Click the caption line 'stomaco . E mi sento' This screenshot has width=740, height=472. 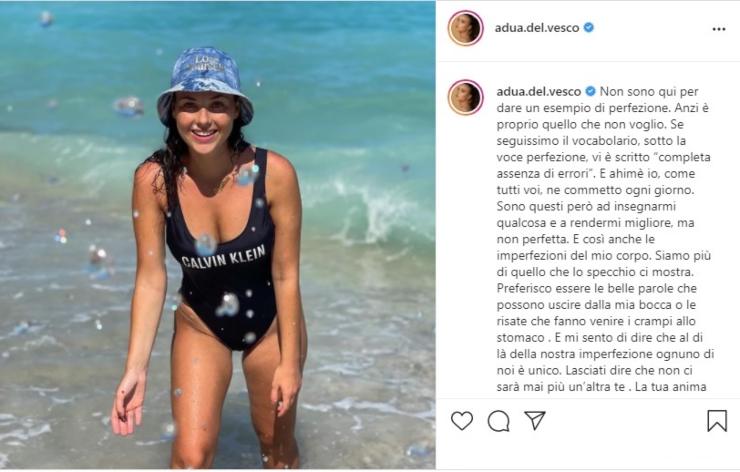(600, 337)
